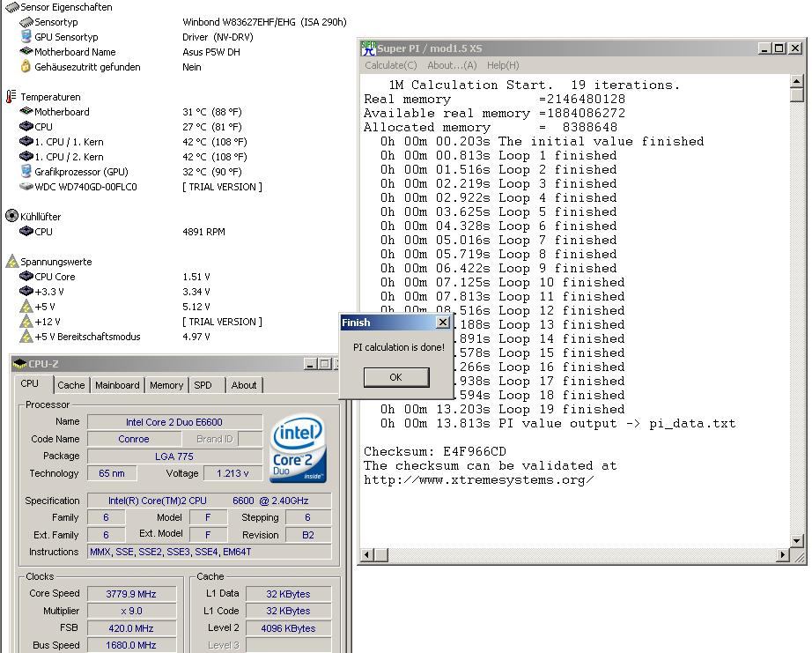Viewport: 812px width, 653px height.
Task: Click the Code Name field Conroe
Action: pyautogui.click(x=134, y=439)
